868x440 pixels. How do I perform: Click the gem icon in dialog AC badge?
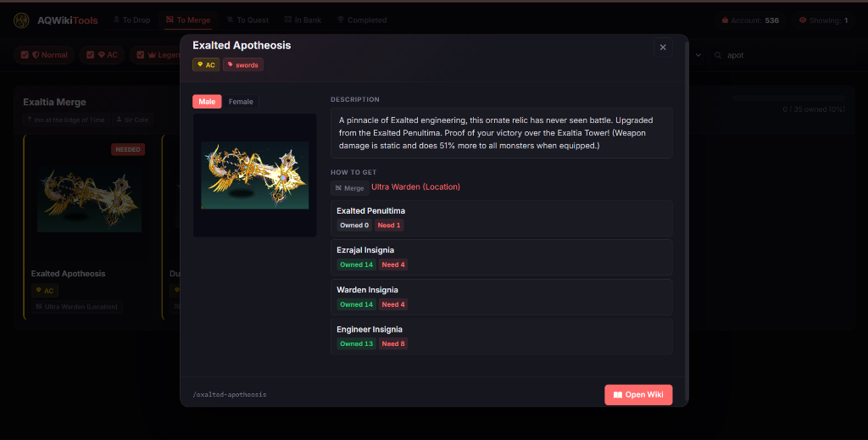point(200,64)
